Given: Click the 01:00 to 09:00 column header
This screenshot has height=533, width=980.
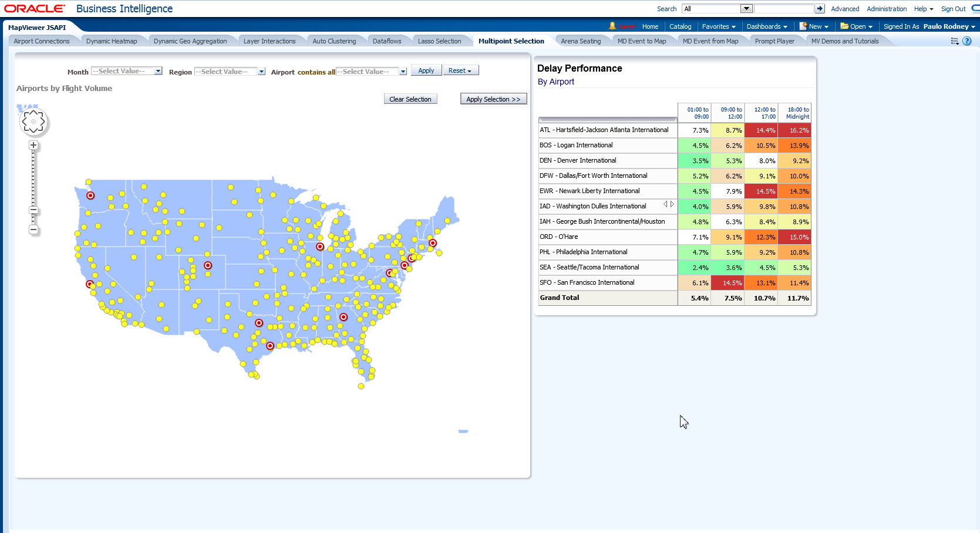Looking at the screenshot, I should tap(695, 113).
